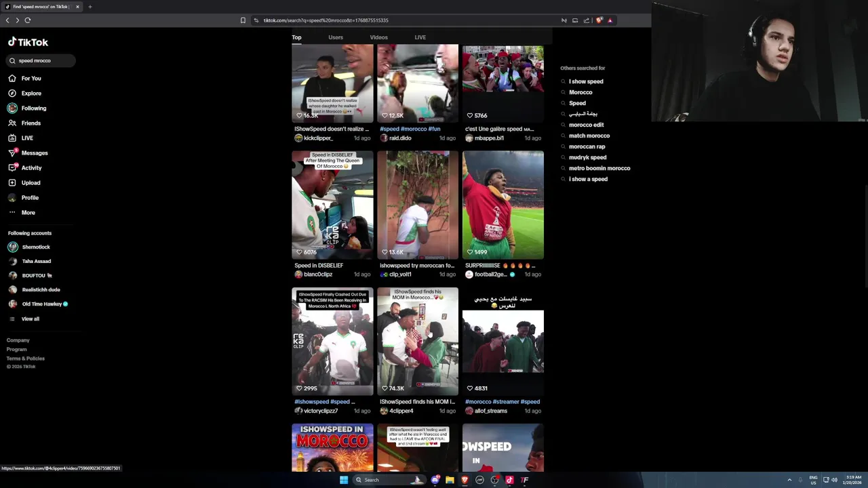Click the Brave Rewards triangle icon

point(610,20)
